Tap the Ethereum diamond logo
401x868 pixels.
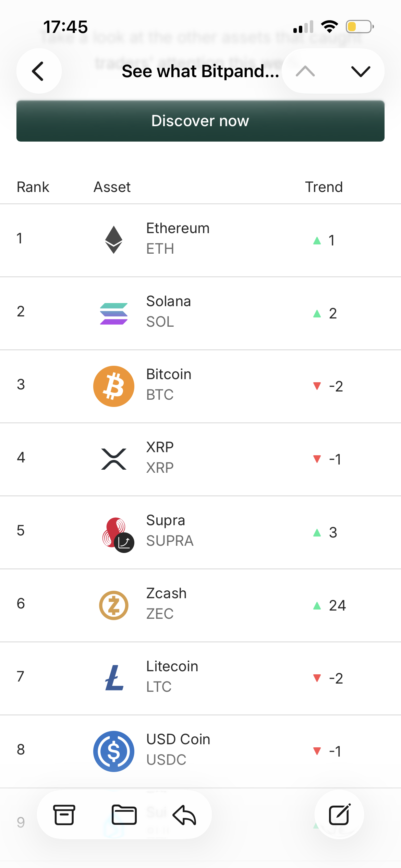point(114,240)
